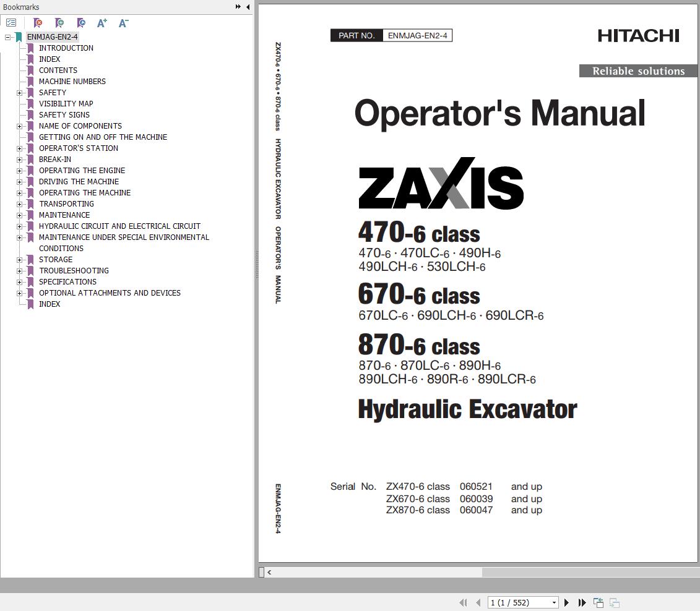Expand the TROUBLESHOOTING bookmark node
The width and height of the screenshot is (700, 611).
tap(19, 271)
